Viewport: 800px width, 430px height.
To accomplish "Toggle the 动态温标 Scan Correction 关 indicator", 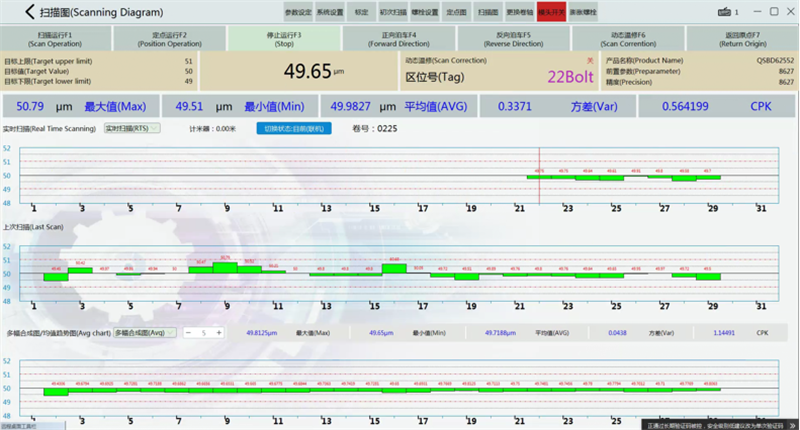I will click(x=590, y=60).
